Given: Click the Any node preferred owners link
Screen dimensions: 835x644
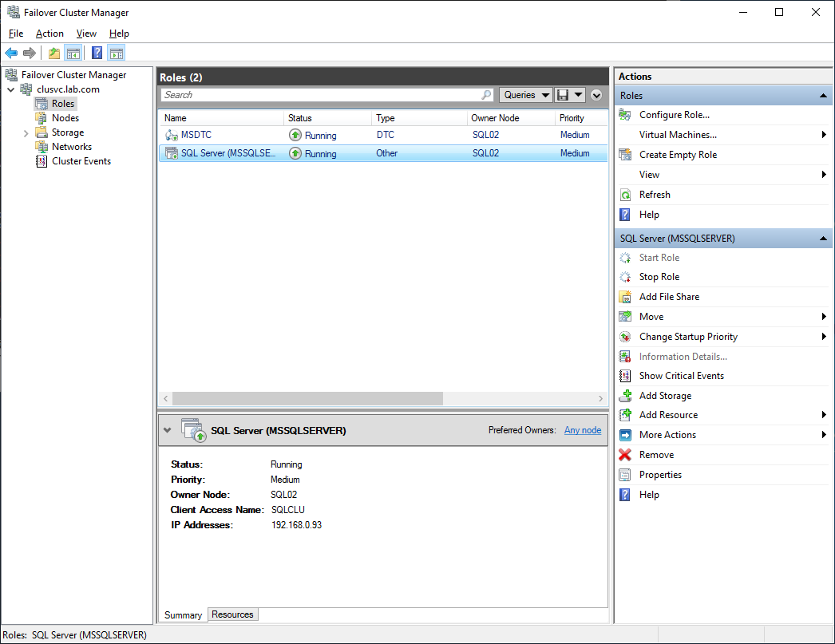Looking at the screenshot, I should pyautogui.click(x=583, y=430).
